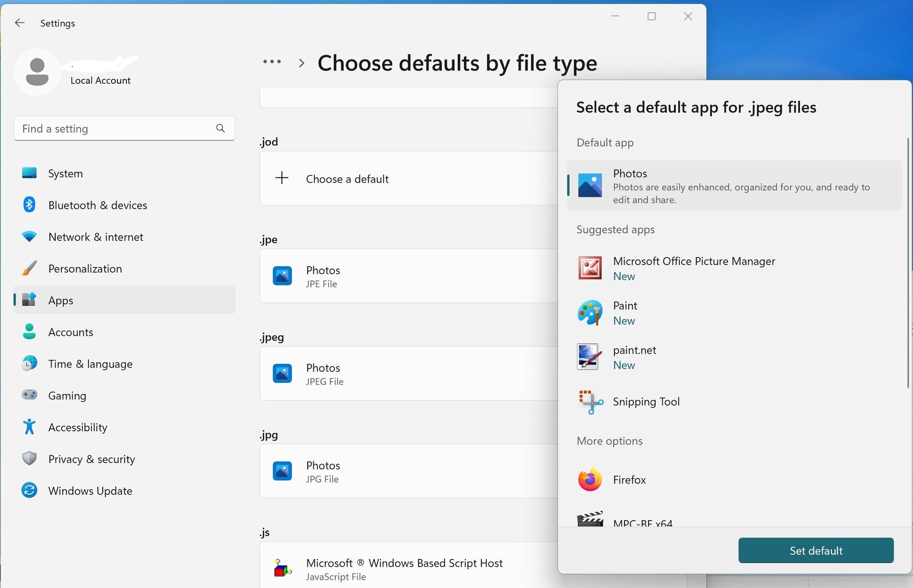Image resolution: width=913 pixels, height=588 pixels.
Task: Close the Settings window
Action: pyautogui.click(x=688, y=16)
